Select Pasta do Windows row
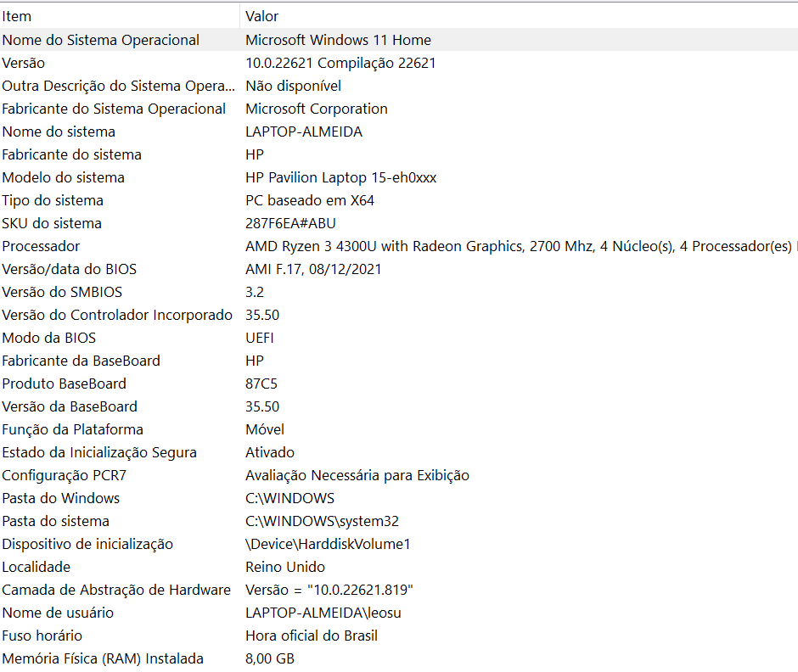The height and width of the screenshot is (672, 798). [399, 497]
